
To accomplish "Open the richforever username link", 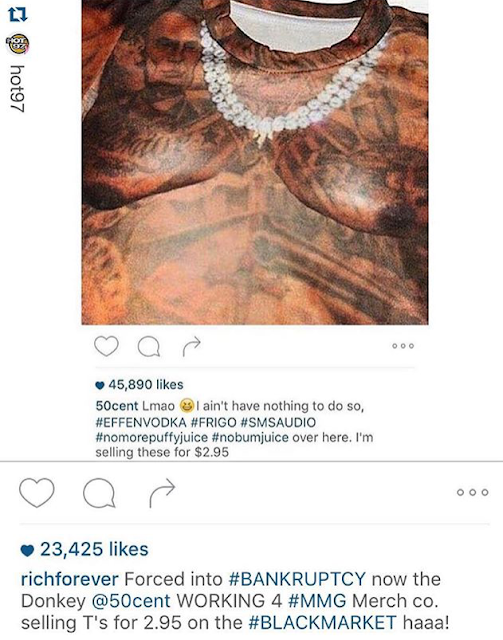I will [70, 579].
